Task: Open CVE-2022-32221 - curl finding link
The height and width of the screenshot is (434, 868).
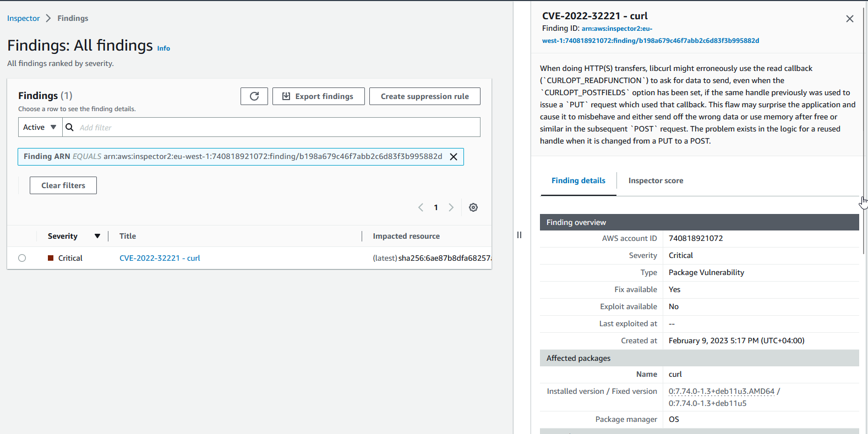Action: coord(160,258)
